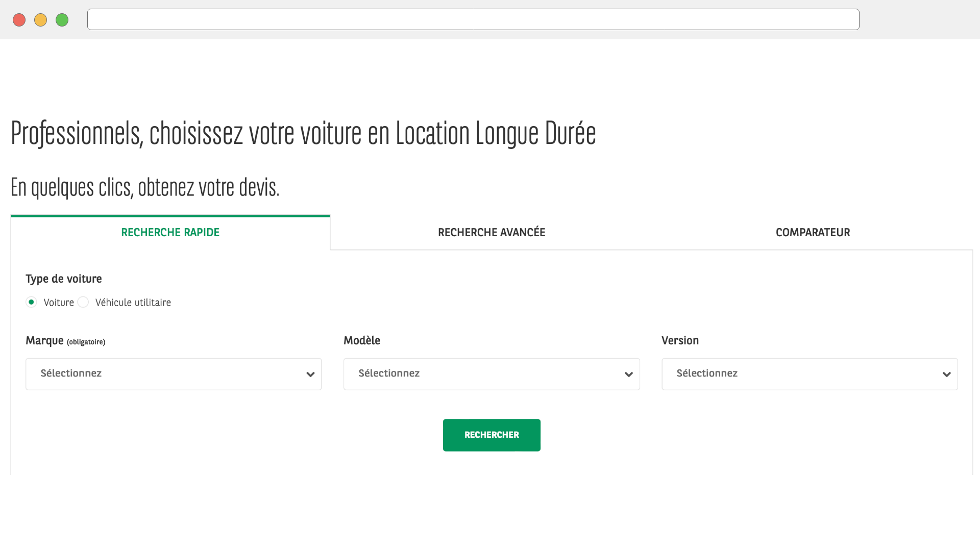Screen dimensions: 980x551
Task: Select the Véhicule utilitaire radio button
Action: 83,302
